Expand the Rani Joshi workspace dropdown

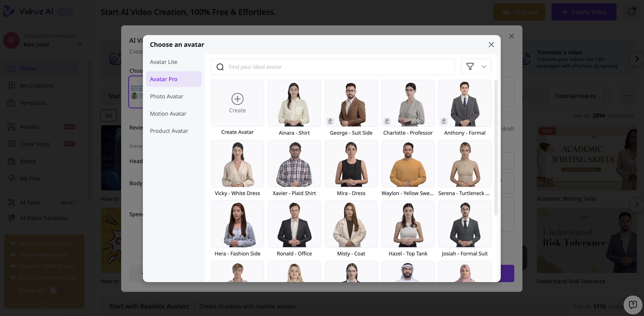[80, 44]
